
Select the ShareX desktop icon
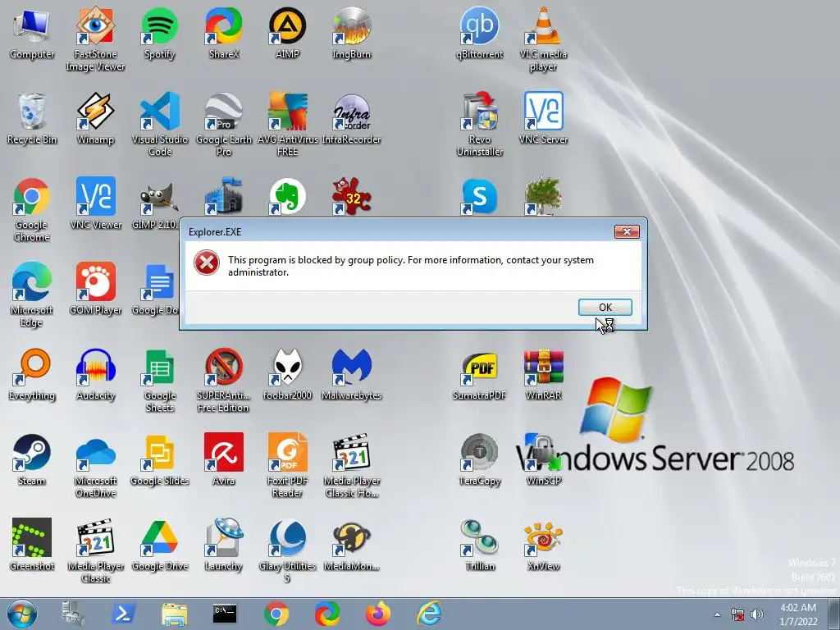[x=223, y=33]
